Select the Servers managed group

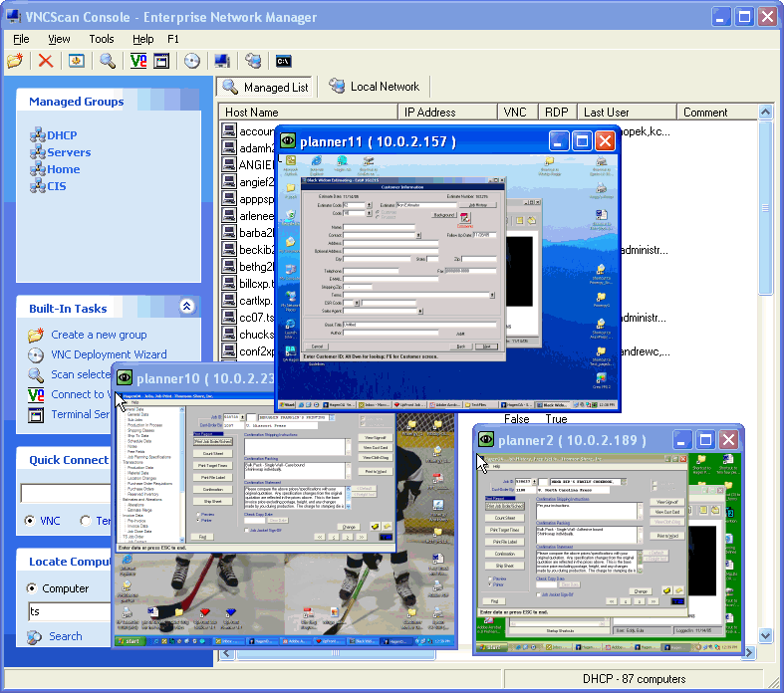click(x=69, y=152)
